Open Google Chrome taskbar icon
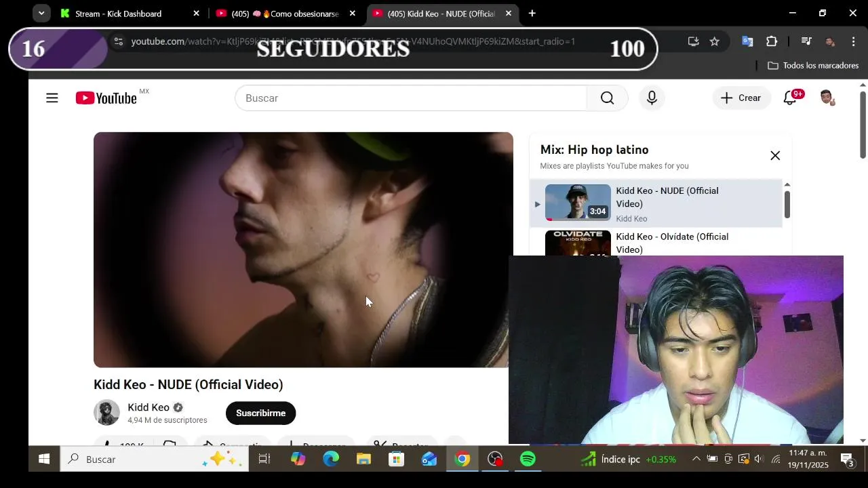 (x=462, y=460)
